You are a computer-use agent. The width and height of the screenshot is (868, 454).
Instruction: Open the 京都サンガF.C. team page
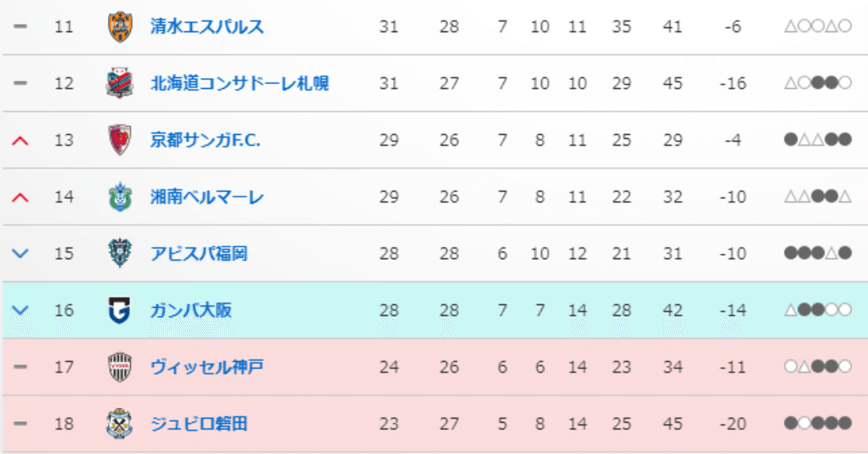(203, 140)
